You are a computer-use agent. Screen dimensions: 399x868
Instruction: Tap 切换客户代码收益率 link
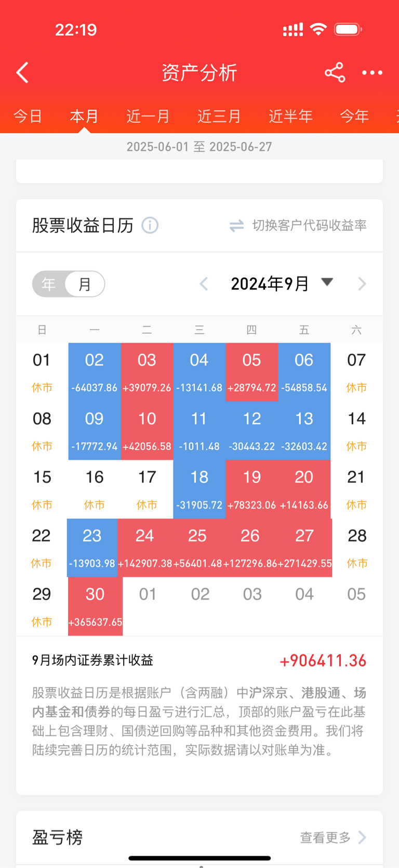point(310,225)
